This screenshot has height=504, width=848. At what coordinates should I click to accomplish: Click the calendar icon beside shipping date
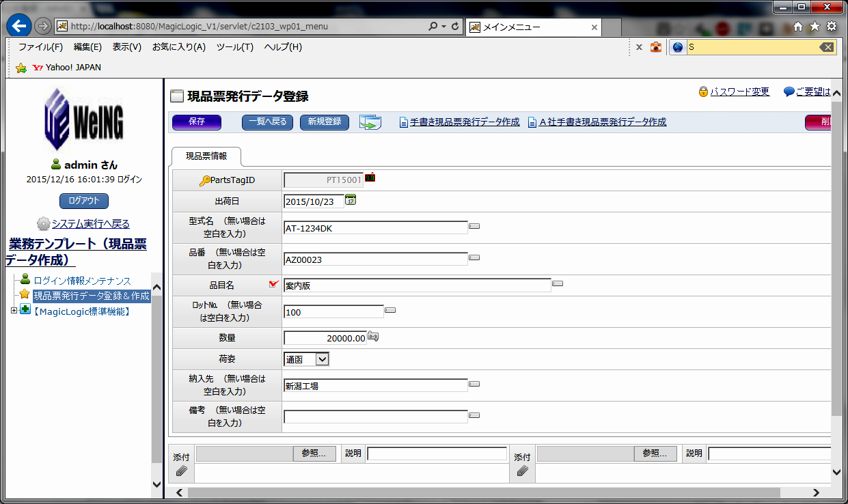pos(351,200)
